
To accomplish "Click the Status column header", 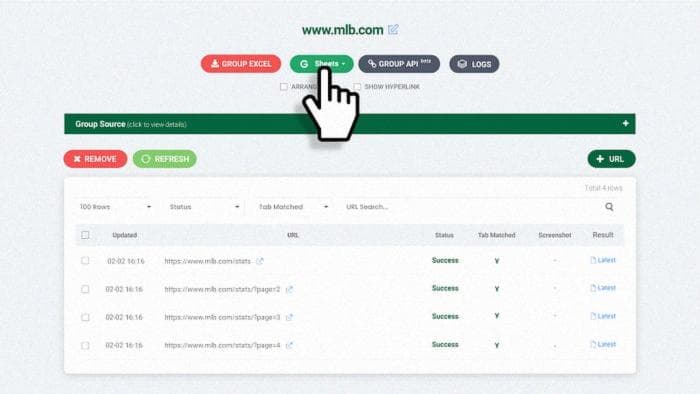I will pyautogui.click(x=444, y=235).
